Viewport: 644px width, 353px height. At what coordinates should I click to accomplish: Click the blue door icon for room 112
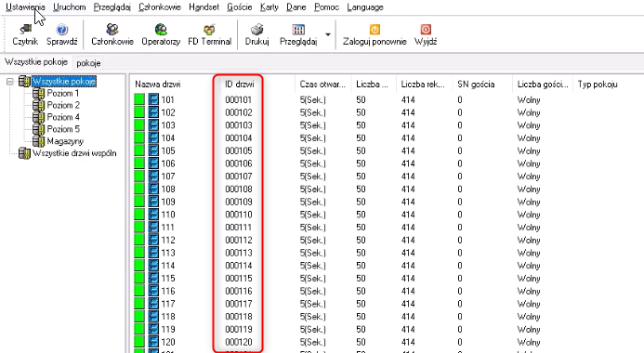point(153,240)
